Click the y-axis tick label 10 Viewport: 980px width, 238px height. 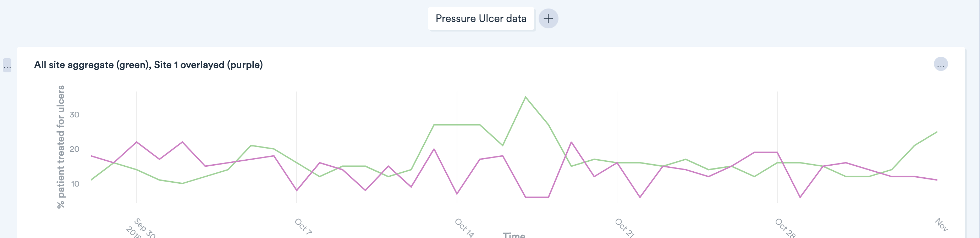click(x=75, y=184)
